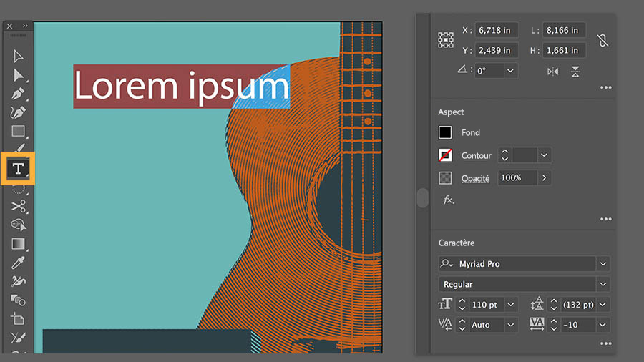644x362 pixels.
Task: Expand the opacity slider arrow
Action: pyautogui.click(x=545, y=177)
